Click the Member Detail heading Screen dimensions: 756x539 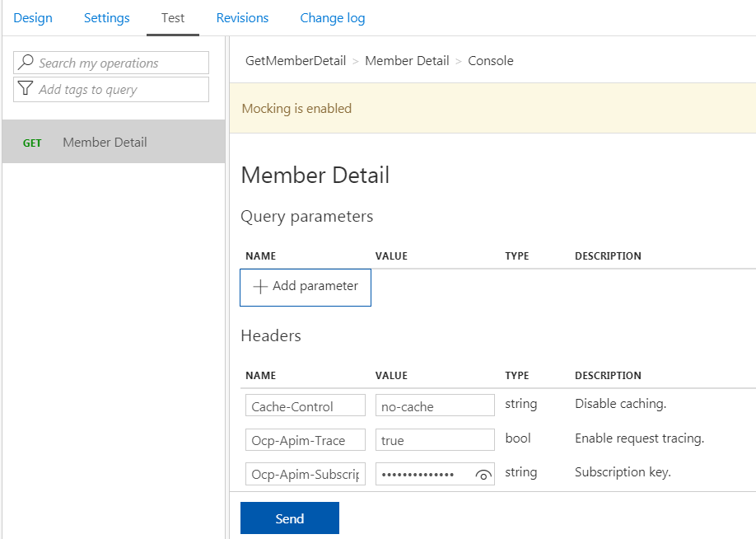tap(315, 175)
